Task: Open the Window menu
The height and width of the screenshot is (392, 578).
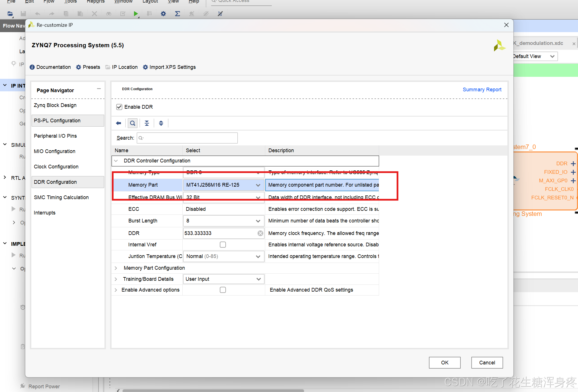Action: [123, 1]
